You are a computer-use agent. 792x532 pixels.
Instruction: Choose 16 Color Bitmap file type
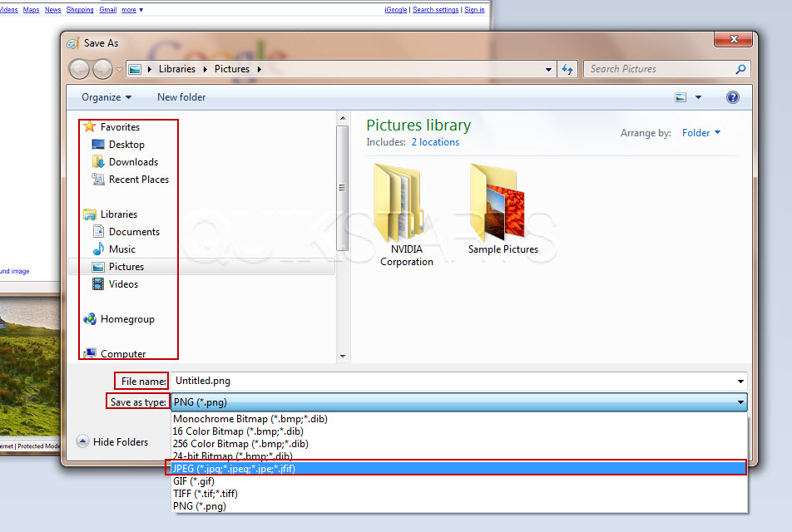point(459,431)
